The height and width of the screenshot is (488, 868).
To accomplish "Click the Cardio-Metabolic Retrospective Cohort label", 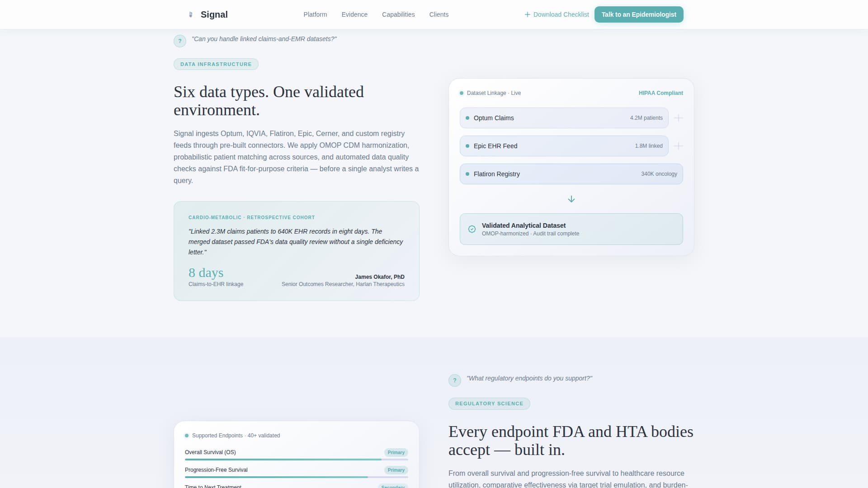I will (252, 217).
